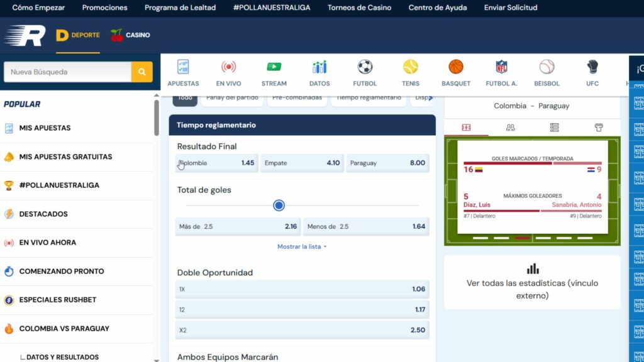Select the standings table tab icon
644x362 pixels.
pos(555,128)
